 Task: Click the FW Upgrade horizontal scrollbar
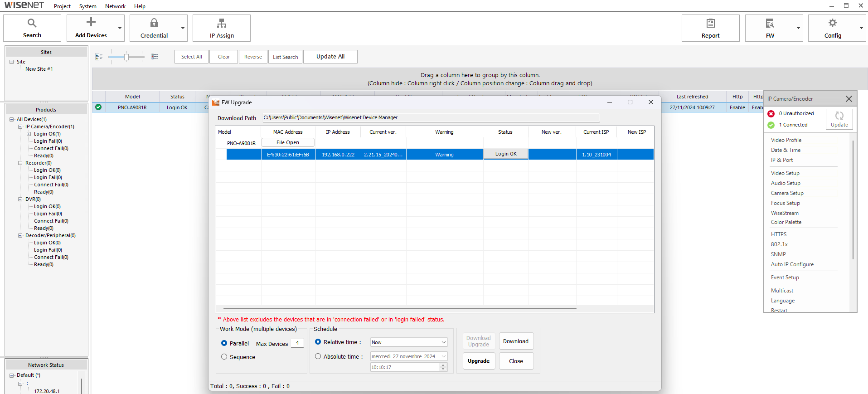399,309
